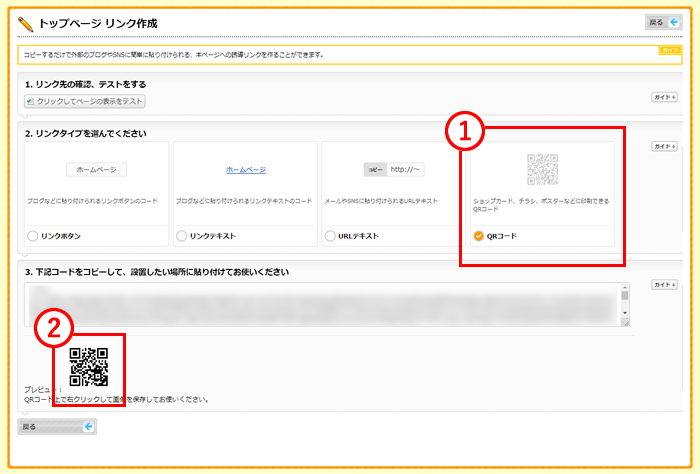Screen dimensions: 700x474
Task: Click inside the blurred code text area
Action: [323, 304]
